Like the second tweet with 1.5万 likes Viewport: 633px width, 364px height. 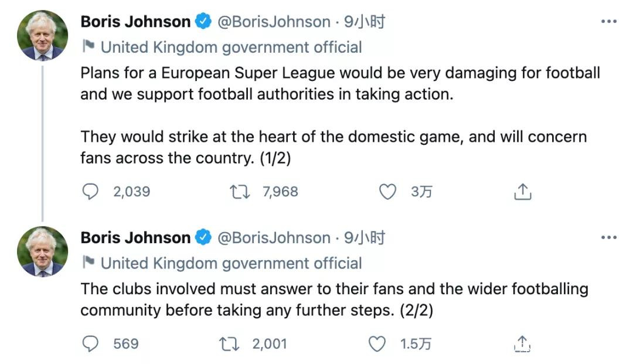pos(377,343)
